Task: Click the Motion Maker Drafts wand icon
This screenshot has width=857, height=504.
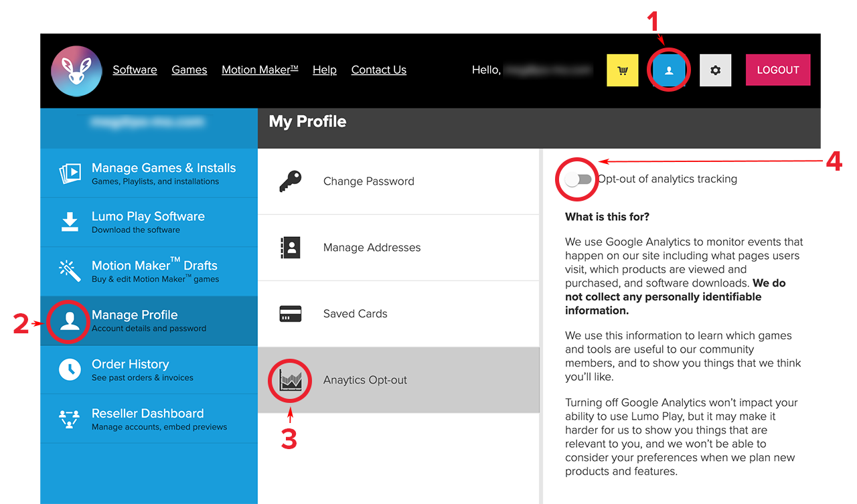Action: click(x=70, y=271)
